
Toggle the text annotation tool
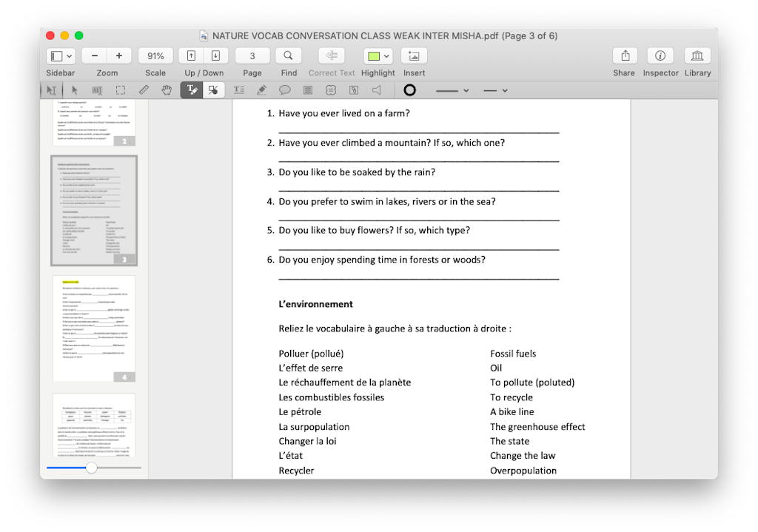(x=238, y=90)
